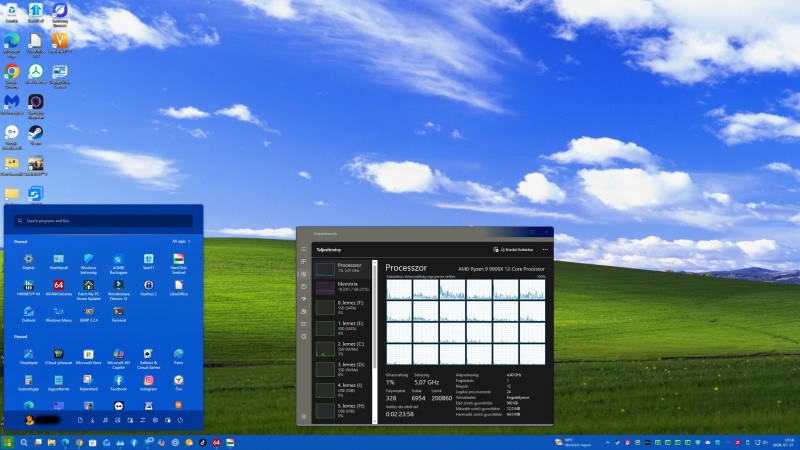The image size is (800, 450).
Task: Switch to Task Manager Services tab
Action: point(304,336)
